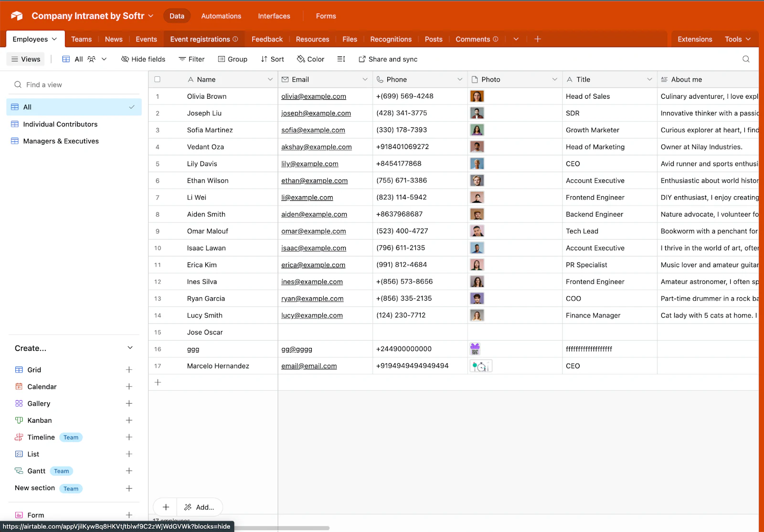Add a Calendar view via plus
Image resolution: width=764 pixels, height=532 pixels.
click(129, 386)
